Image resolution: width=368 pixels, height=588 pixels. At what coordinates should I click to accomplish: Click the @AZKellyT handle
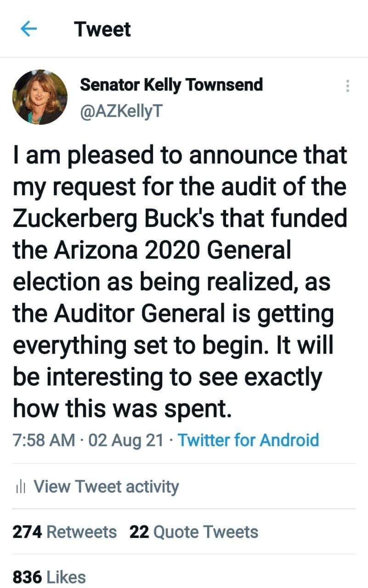click(x=121, y=111)
